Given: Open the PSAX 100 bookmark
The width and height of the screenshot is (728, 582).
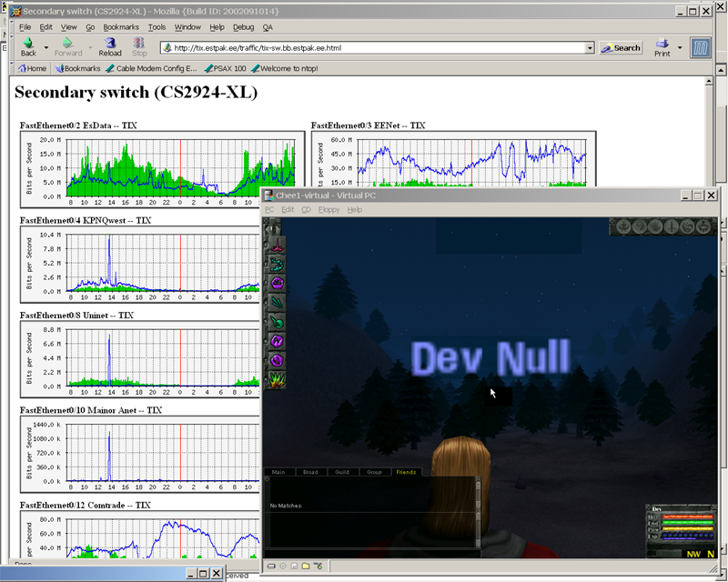Looking at the screenshot, I should coord(225,69).
